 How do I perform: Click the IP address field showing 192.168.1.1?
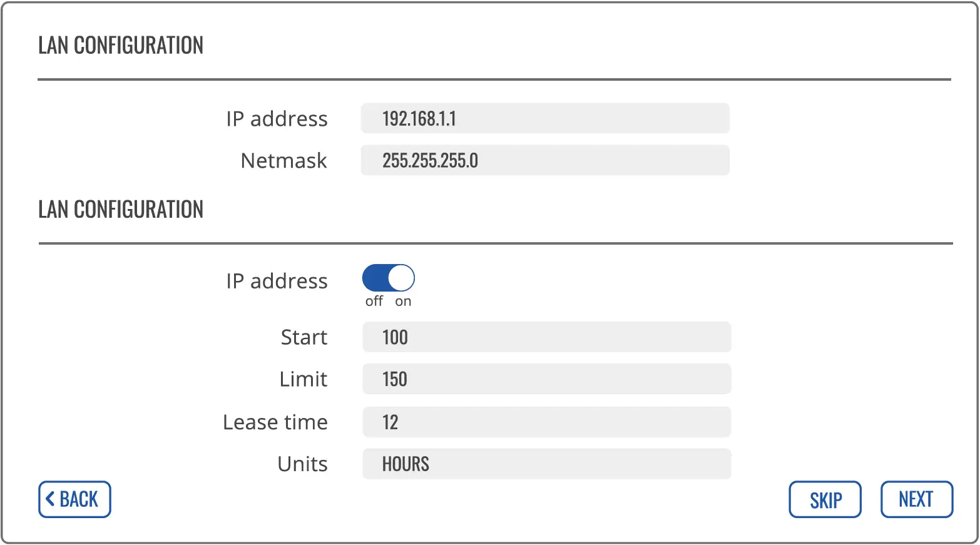pyautogui.click(x=544, y=118)
